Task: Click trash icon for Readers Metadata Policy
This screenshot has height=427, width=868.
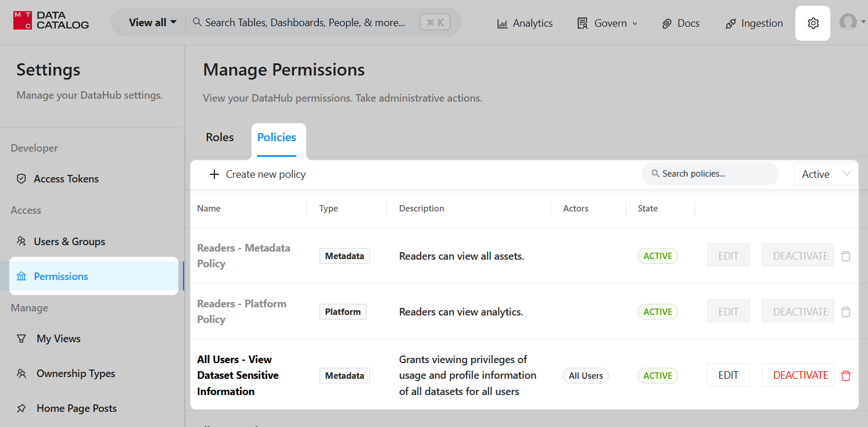Action: 846,256
